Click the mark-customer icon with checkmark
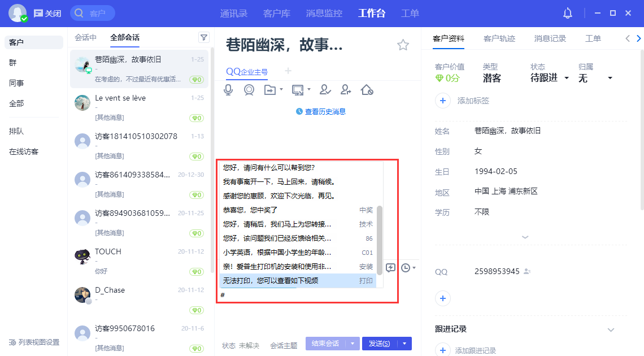 point(325,89)
